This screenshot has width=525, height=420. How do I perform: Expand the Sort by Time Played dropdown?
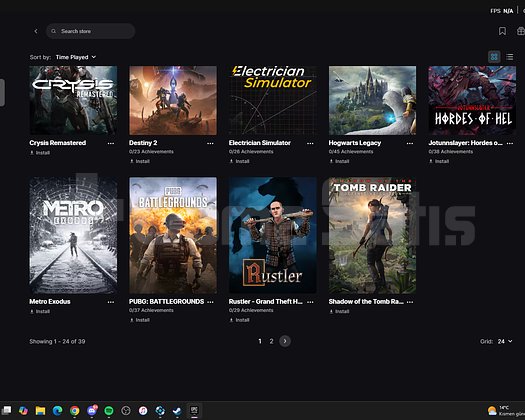(x=76, y=57)
